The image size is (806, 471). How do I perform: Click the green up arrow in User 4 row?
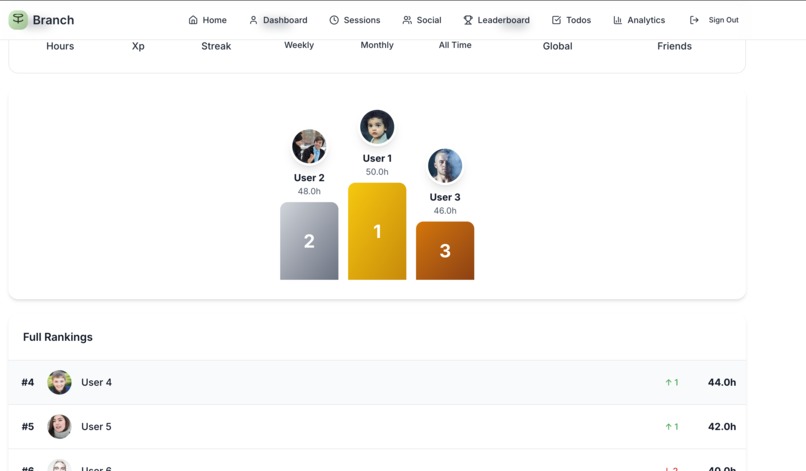[x=668, y=383]
